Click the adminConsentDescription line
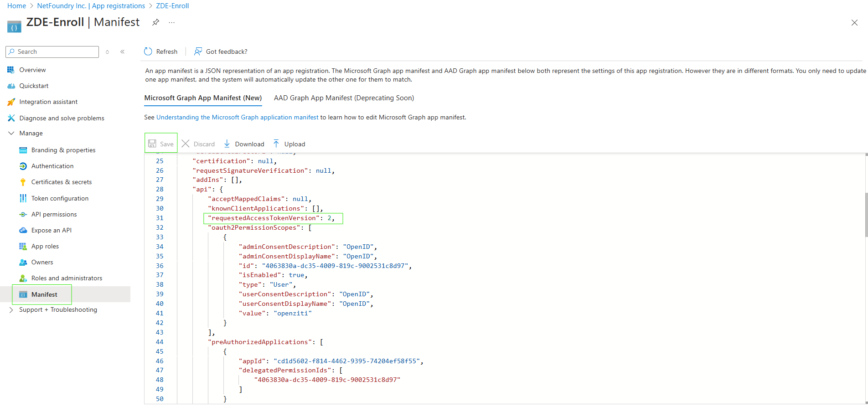This screenshot has width=868, height=407. pos(308,247)
